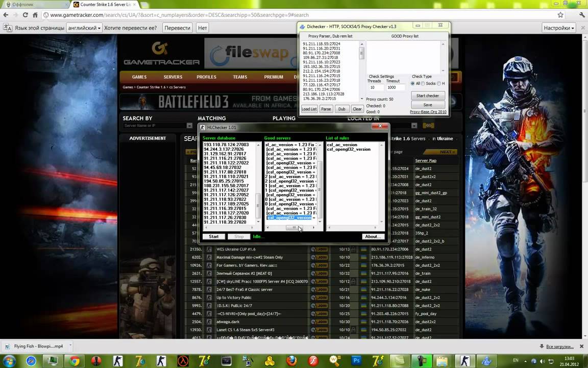The height and width of the screenshot is (368, 588).
Task: Click JOIN for Maximal Damage mix-cw#2 server
Action: coord(320,257)
